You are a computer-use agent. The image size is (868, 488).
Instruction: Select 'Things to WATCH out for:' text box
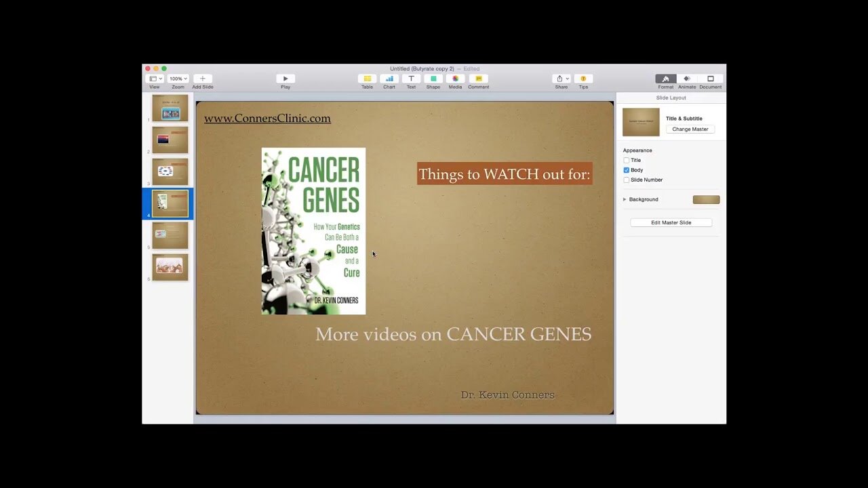point(505,174)
